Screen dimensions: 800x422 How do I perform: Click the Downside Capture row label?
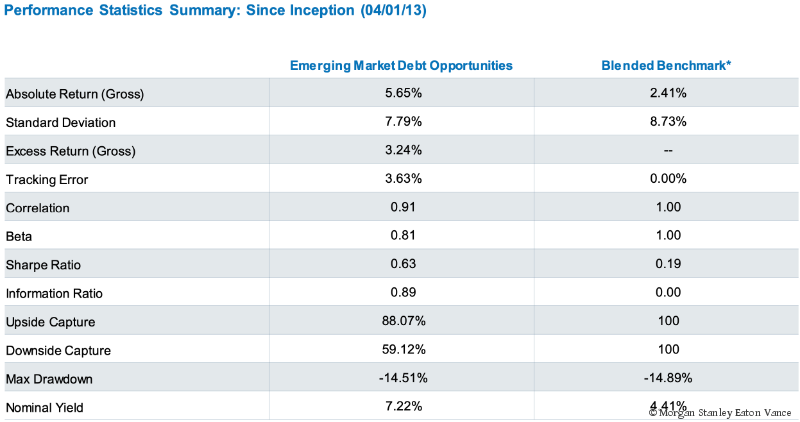tap(58, 351)
